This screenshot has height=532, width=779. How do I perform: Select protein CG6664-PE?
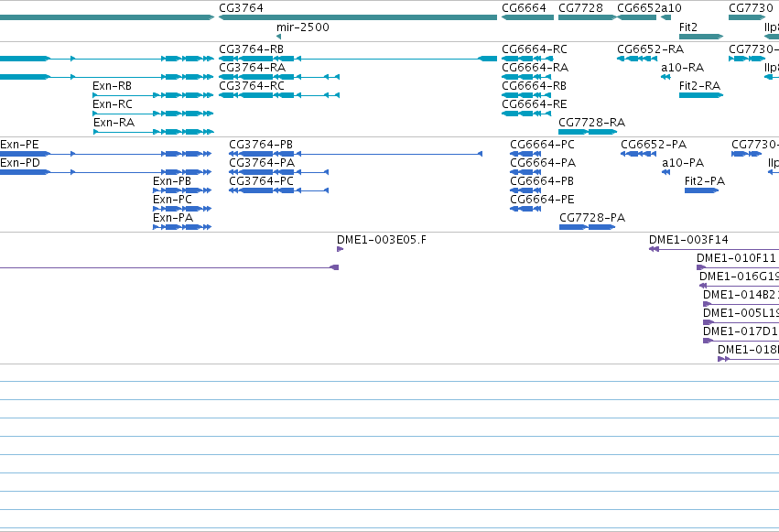(x=525, y=209)
